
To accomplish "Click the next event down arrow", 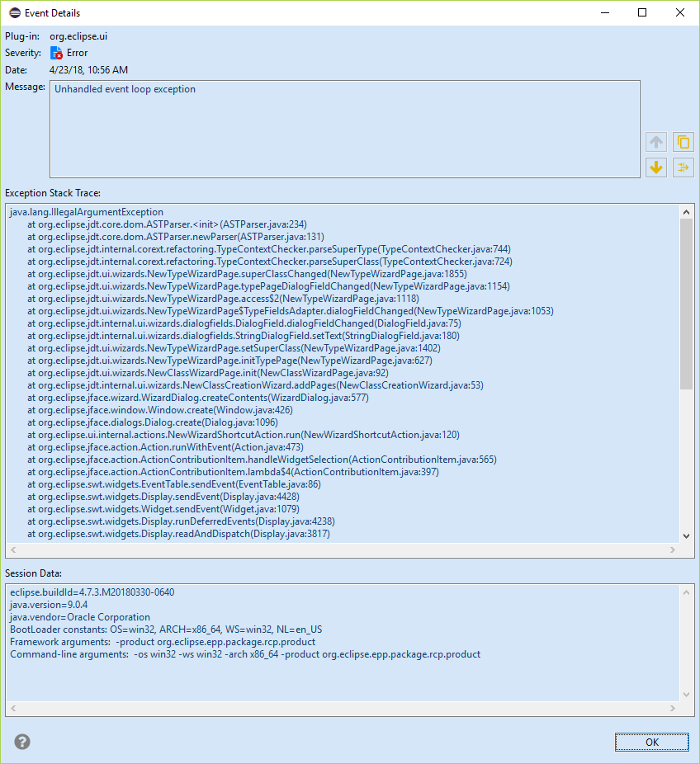I will tap(656, 167).
